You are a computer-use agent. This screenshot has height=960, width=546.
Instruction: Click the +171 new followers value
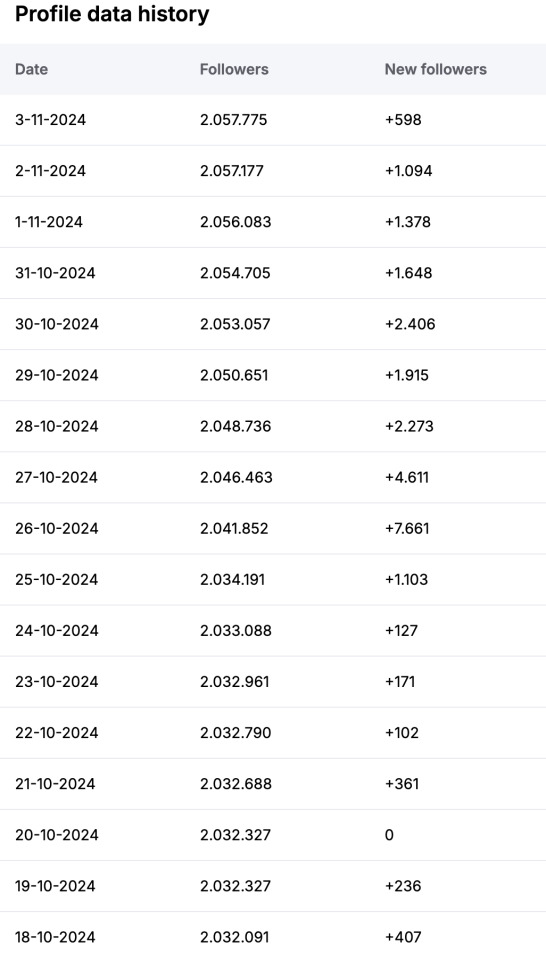[x=400, y=681]
